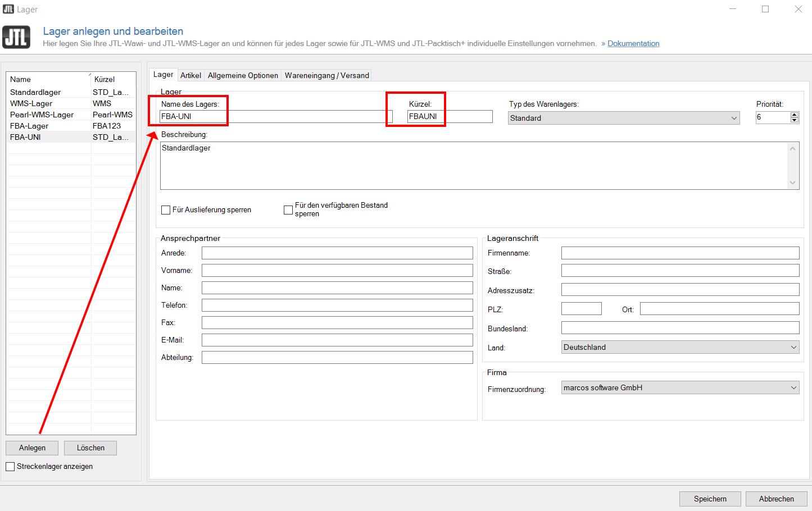Open Typ des Warenlagers dropdown
The height and width of the screenshot is (511, 812).
pos(624,118)
